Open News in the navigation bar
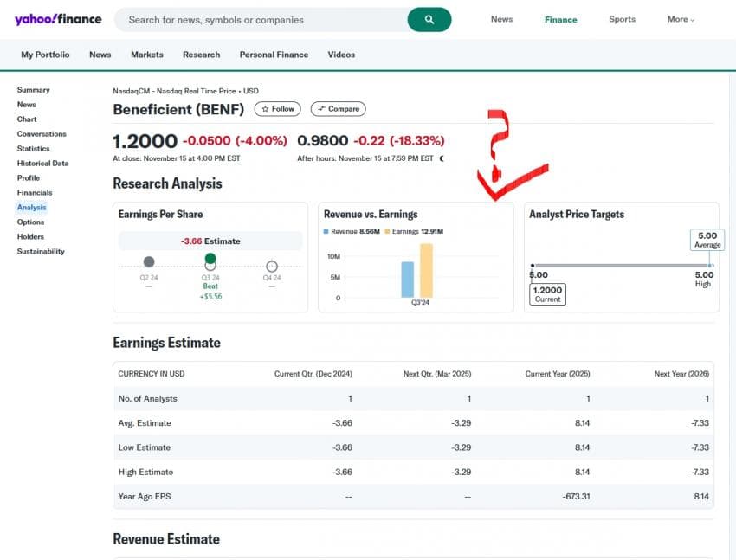 pyautogui.click(x=100, y=55)
